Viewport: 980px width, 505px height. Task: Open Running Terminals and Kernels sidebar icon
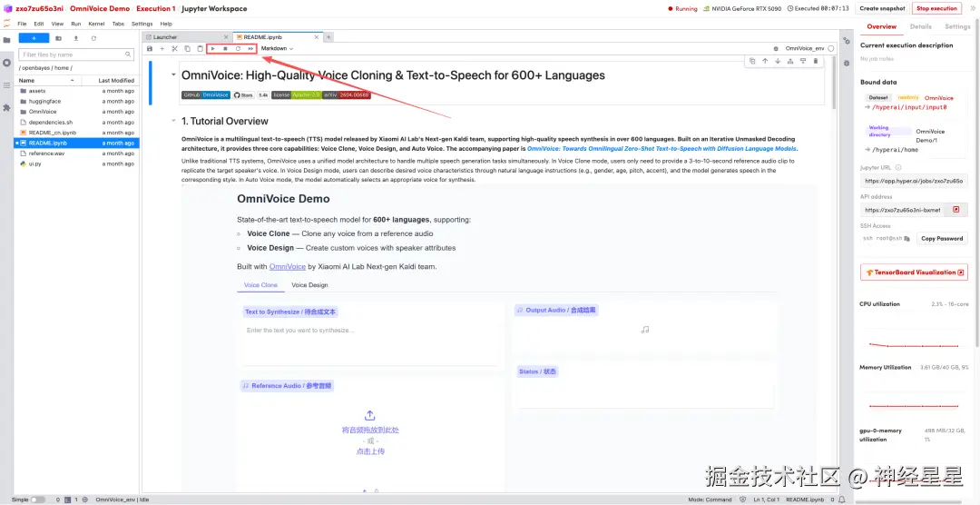click(7, 63)
